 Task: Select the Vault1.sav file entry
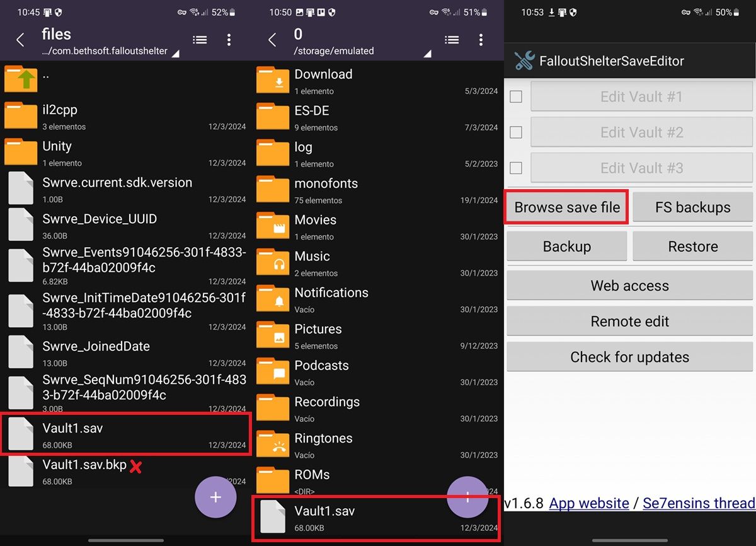pos(126,433)
